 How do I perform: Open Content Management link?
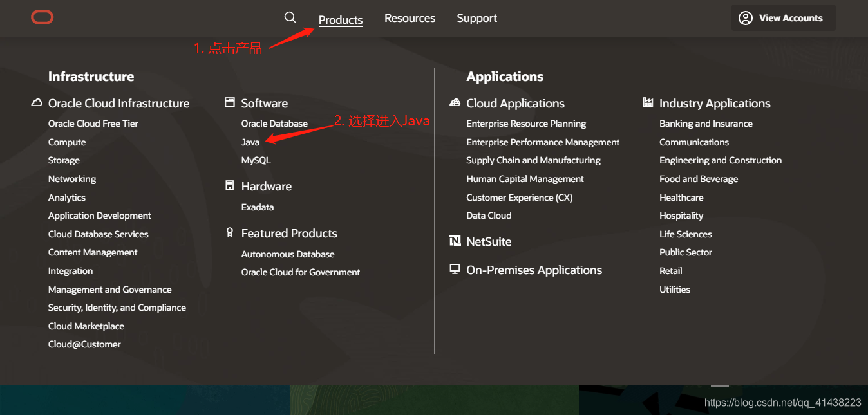pos(93,252)
